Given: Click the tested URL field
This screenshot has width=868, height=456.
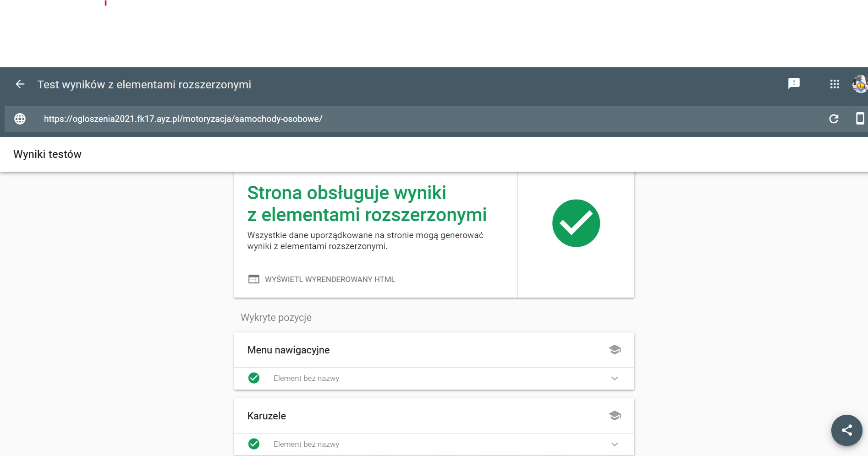Looking at the screenshot, I should (183, 119).
